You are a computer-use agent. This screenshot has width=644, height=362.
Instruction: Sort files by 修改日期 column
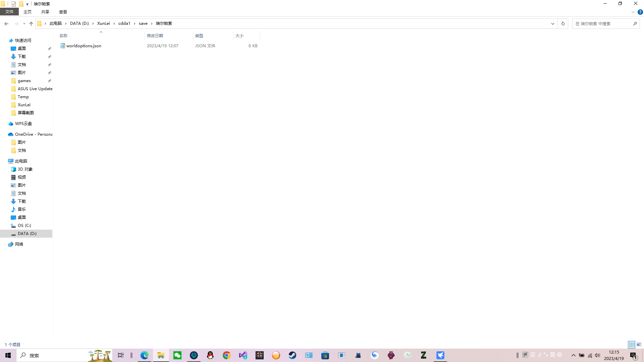pos(169,36)
